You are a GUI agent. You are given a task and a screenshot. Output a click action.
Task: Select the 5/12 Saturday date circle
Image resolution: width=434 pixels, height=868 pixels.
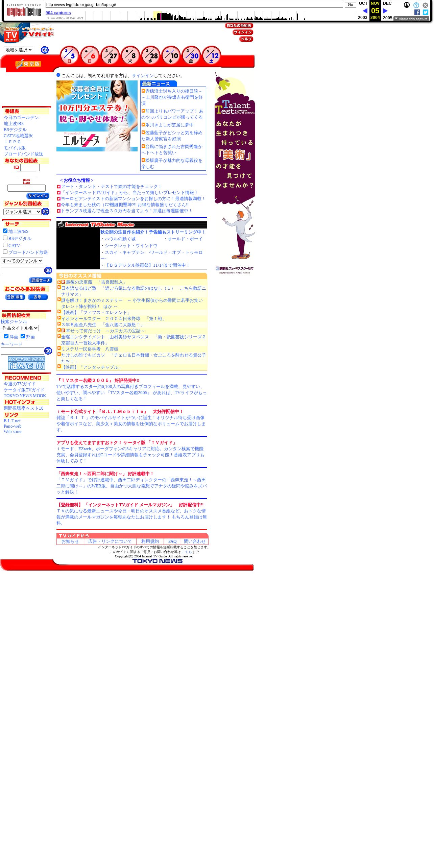coord(212,55)
